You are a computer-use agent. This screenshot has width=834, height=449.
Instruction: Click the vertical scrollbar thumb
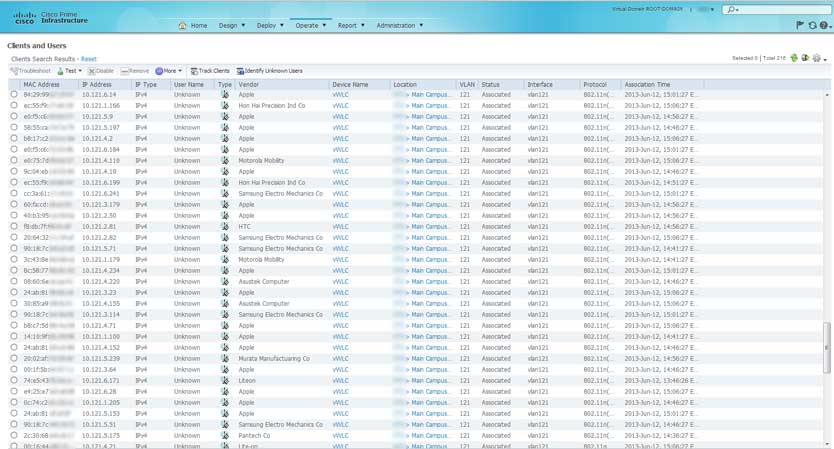click(827, 345)
